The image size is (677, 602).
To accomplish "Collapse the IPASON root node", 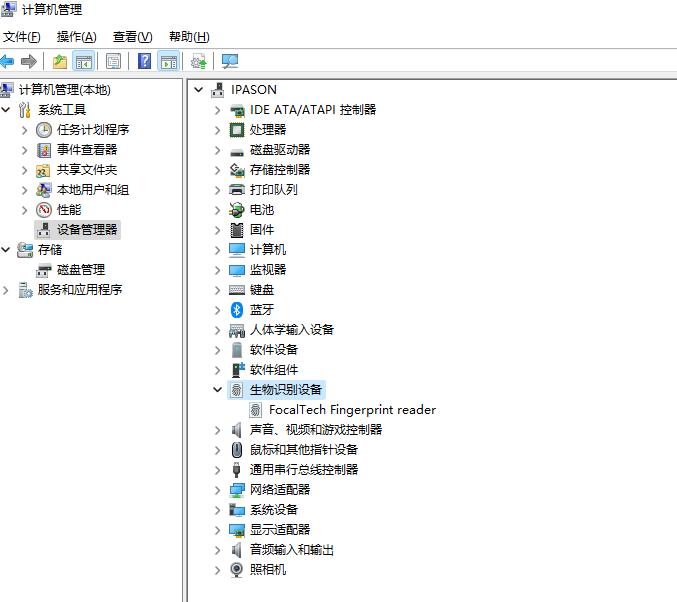I will click(199, 90).
